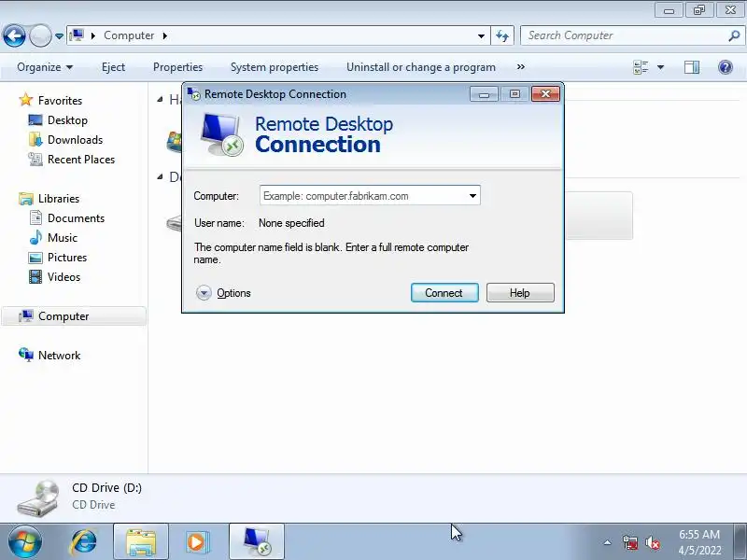Click Uninstall or change a program
This screenshot has width=747, height=560.
421,67
